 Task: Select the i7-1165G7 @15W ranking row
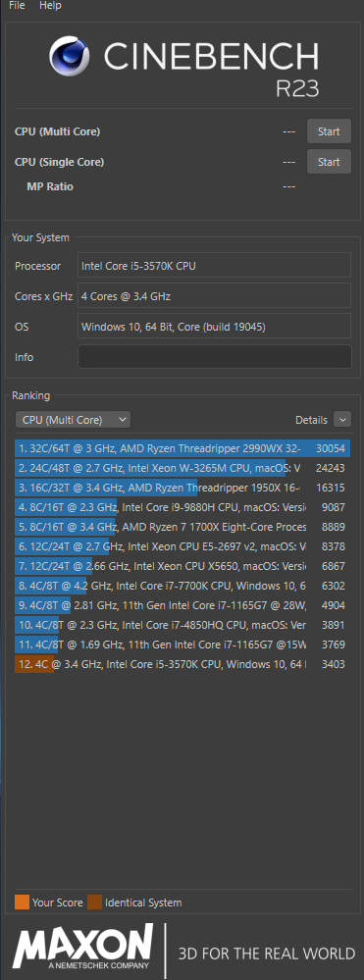[182, 645]
